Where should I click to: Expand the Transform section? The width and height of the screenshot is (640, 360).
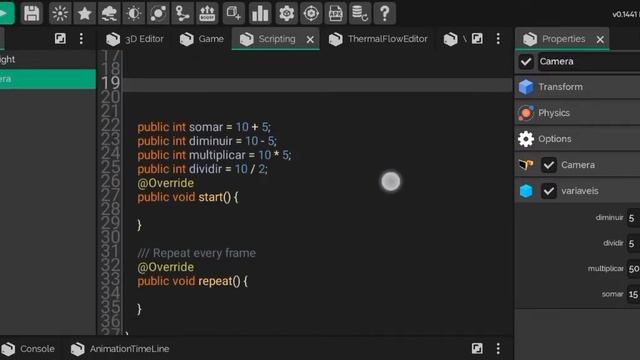tap(577, 87)
